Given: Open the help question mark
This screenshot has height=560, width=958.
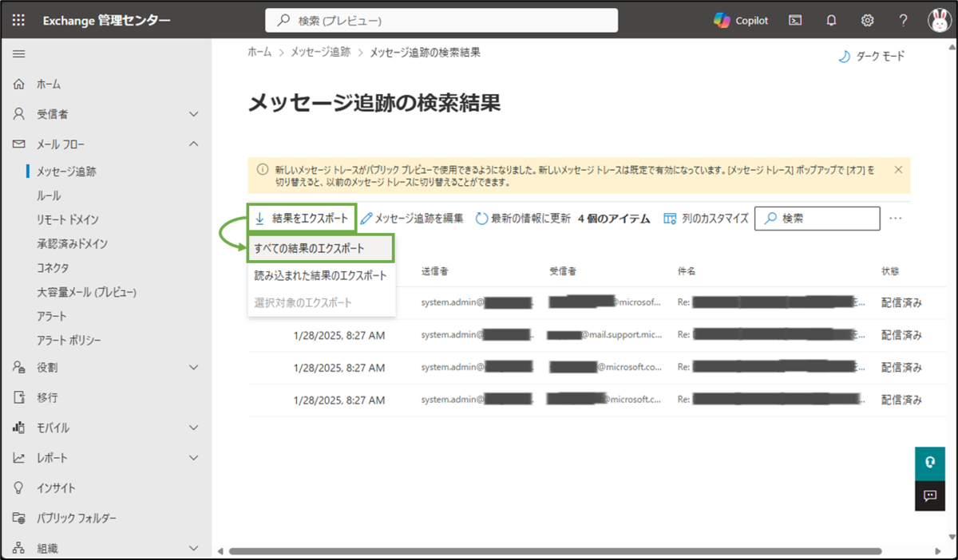Looking at the screenshot, I should [x=904, y=21].
